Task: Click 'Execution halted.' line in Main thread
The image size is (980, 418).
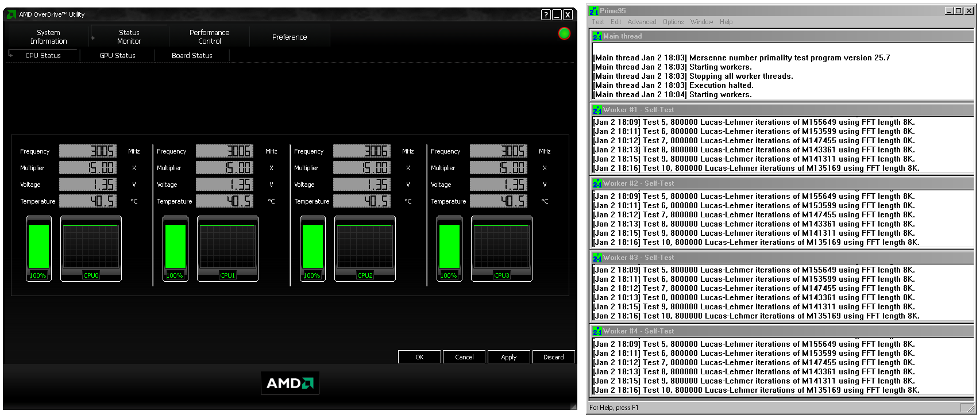Action: [x=673, y=85]
